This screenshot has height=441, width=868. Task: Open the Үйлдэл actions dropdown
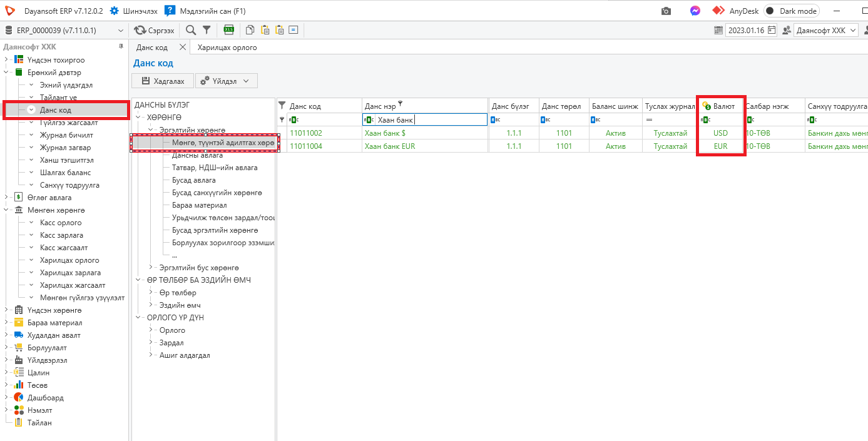click(x=227, y=81)
